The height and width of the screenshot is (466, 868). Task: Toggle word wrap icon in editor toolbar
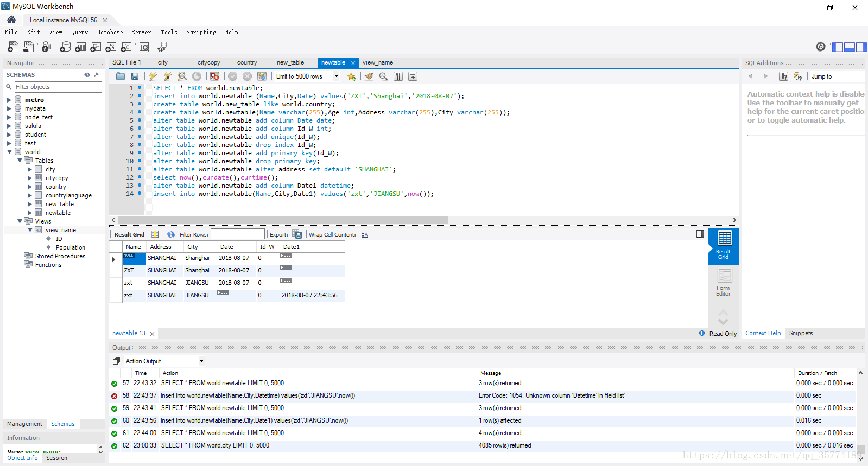[x=413, y=76]
